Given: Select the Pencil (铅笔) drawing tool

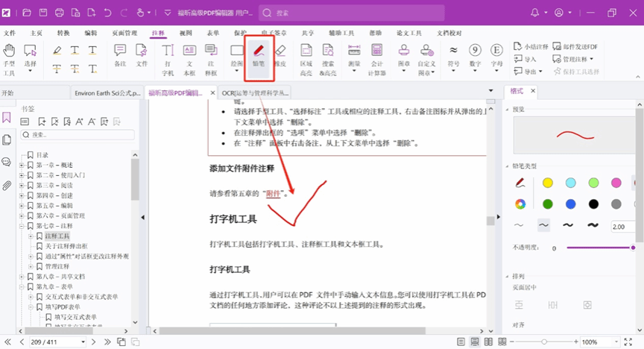Looking at the screenshot, I should click(258, 56).
